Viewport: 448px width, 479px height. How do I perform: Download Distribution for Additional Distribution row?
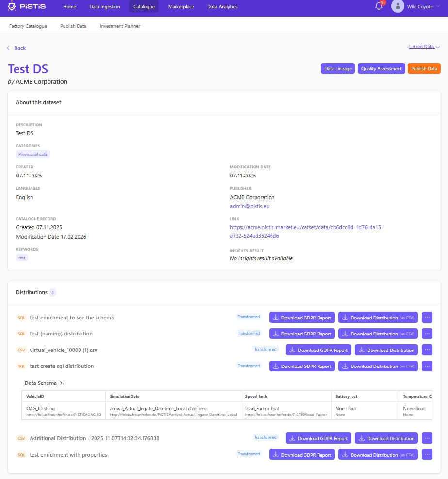pos(386,438)
